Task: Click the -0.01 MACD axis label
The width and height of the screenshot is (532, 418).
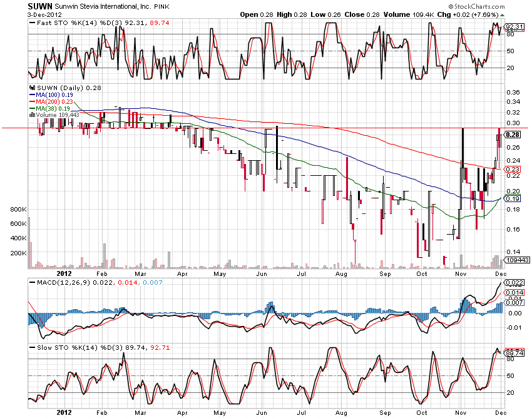Action: pos(514,327)
